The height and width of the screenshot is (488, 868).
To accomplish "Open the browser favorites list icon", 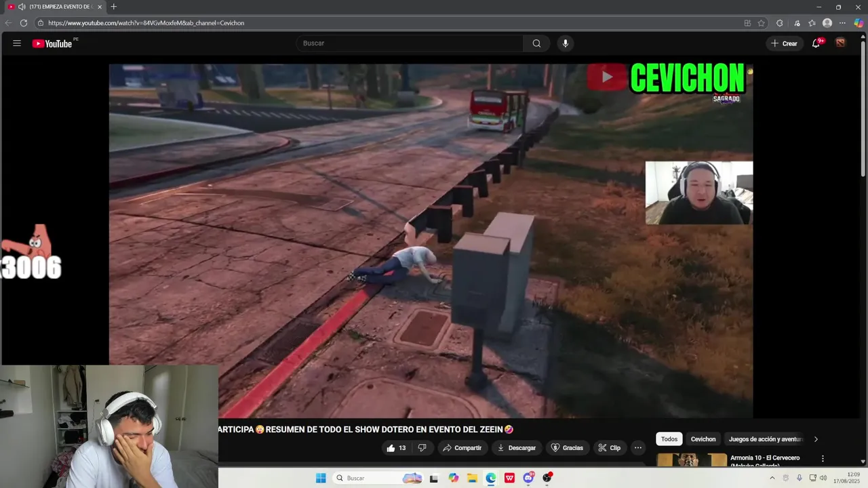I will [812, 23].
